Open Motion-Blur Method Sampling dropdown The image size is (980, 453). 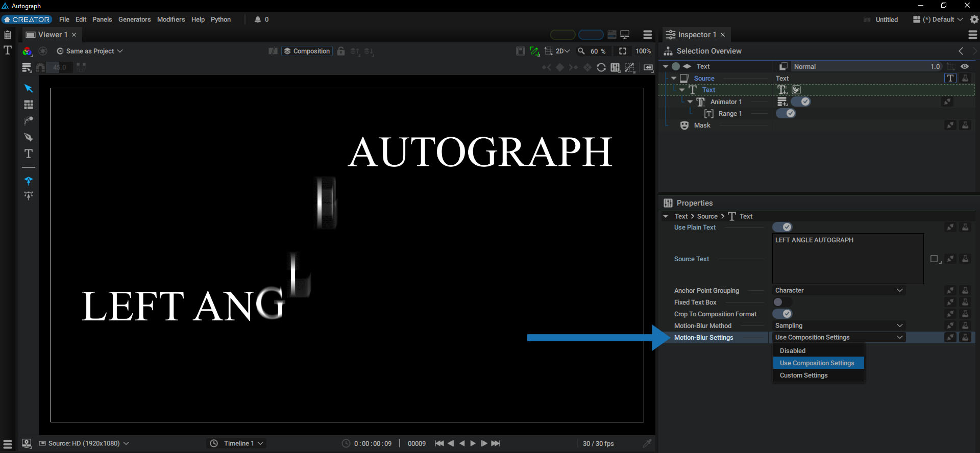click(x=839, y=325)
